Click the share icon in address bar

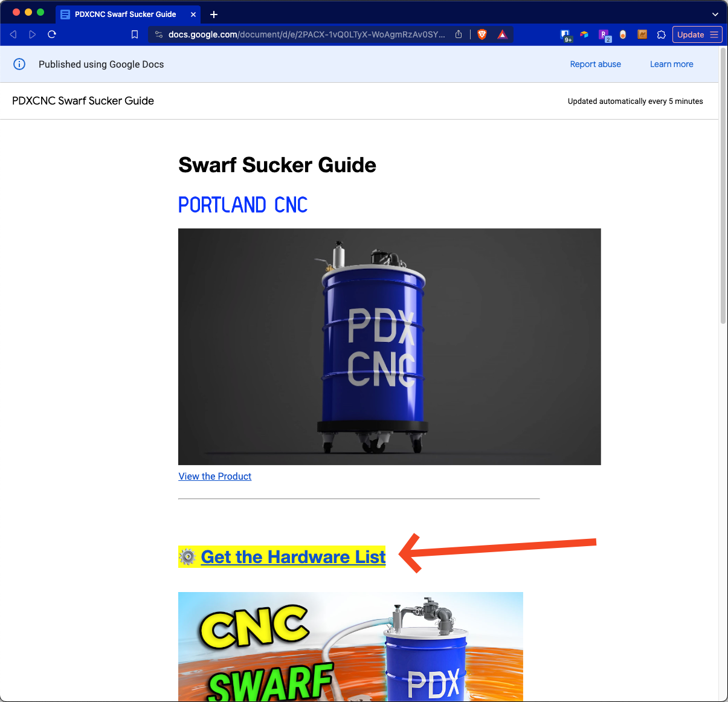pyautogui.click(x=459, y=34)
